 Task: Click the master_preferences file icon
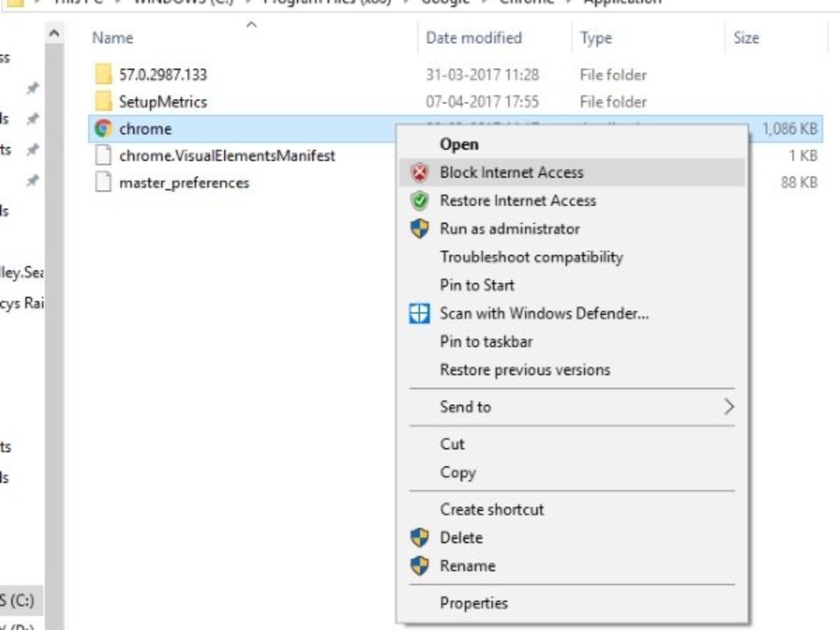[104, 183]
